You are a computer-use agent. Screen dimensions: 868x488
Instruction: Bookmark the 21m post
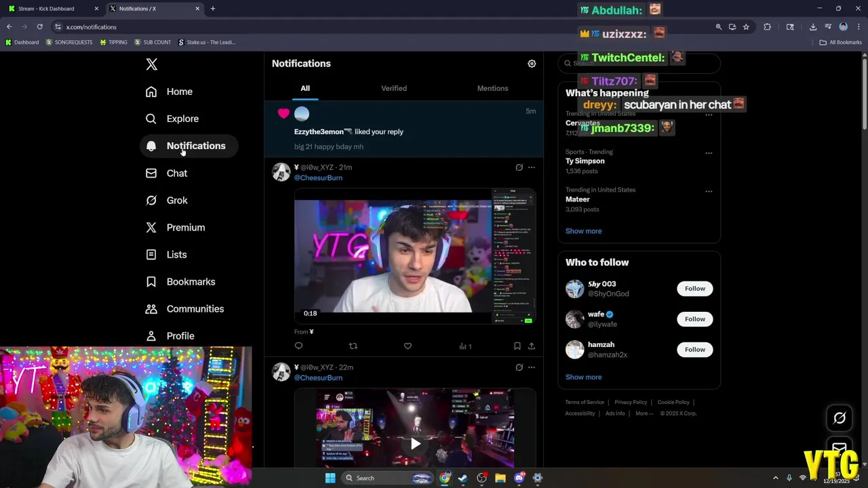517,346
